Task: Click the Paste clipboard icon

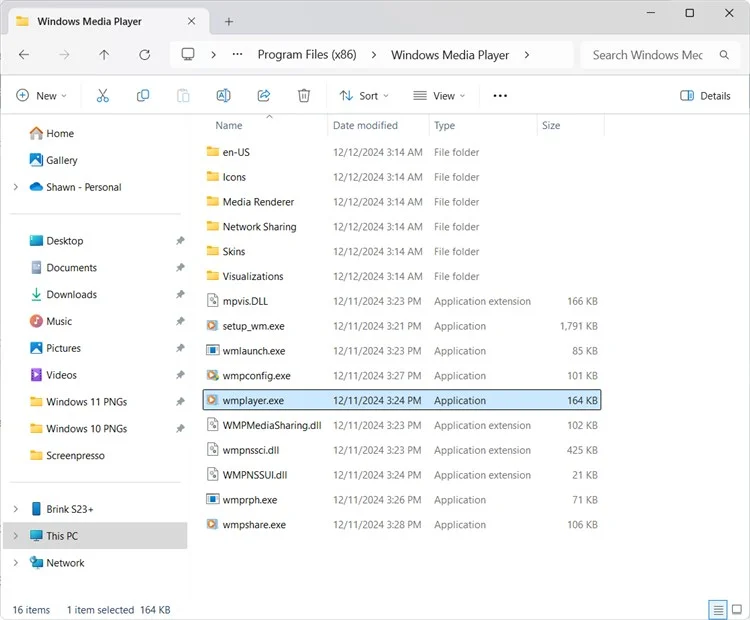Action: (x=183, y=96)
